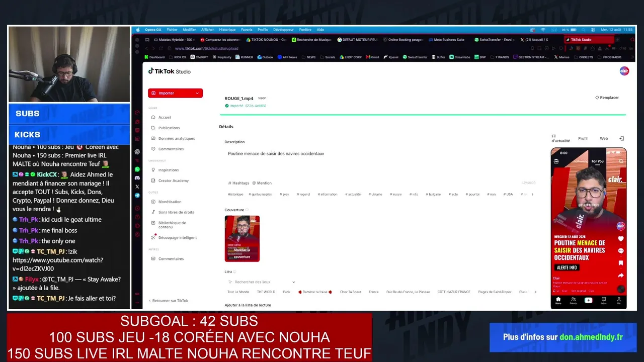644x362 pixels.
Task: Click the description text field
Action: pyautogui.click(x=380, y=160)
